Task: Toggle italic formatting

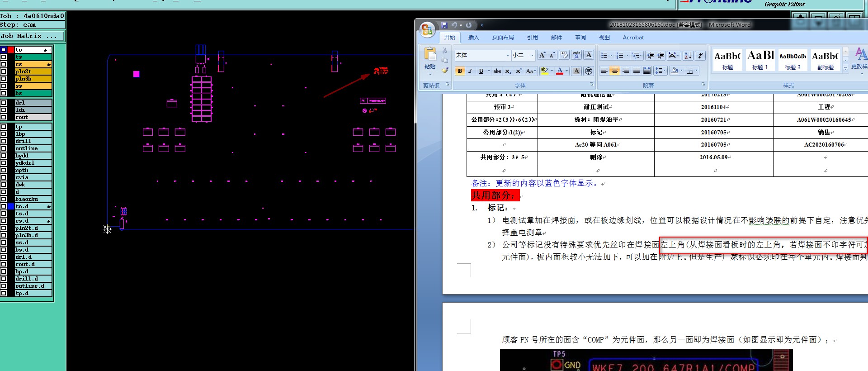Action: [x=470, y=71]
